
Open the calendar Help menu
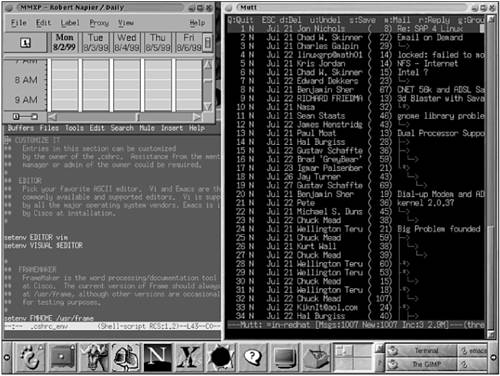[x=197, y=23]
